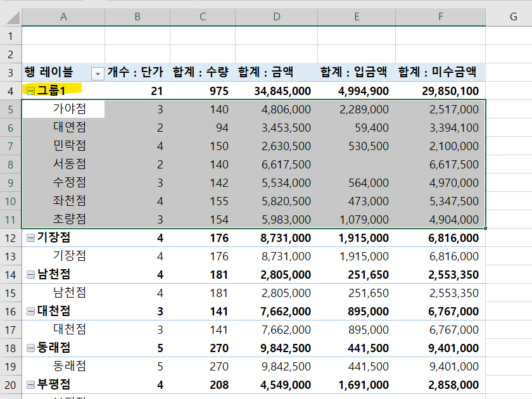The image size is (532, 399).
Task: Select column F header
Action: (440, 16)
